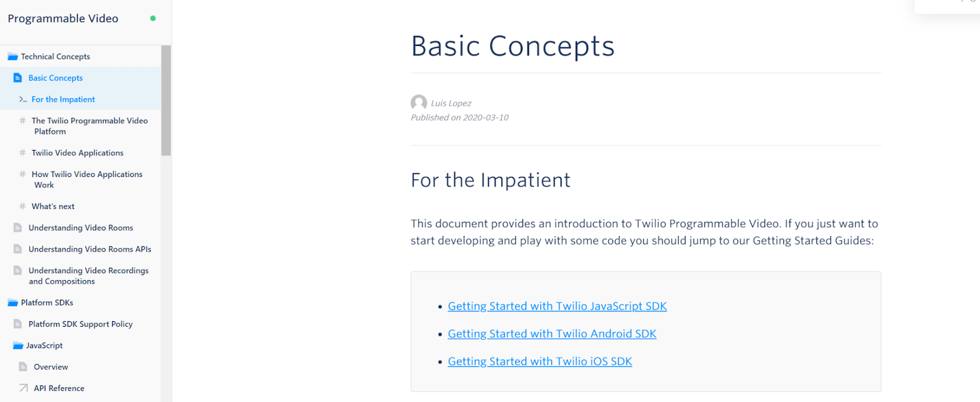Click the Platform SDKs folder icon
Viewport: 980px width, 402px height.
(x=13, y=302)
